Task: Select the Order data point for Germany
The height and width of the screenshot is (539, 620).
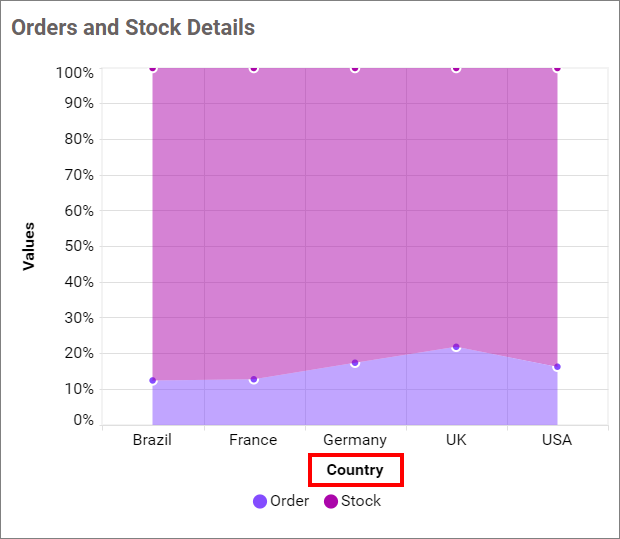Action: click(x=355, y=363)
